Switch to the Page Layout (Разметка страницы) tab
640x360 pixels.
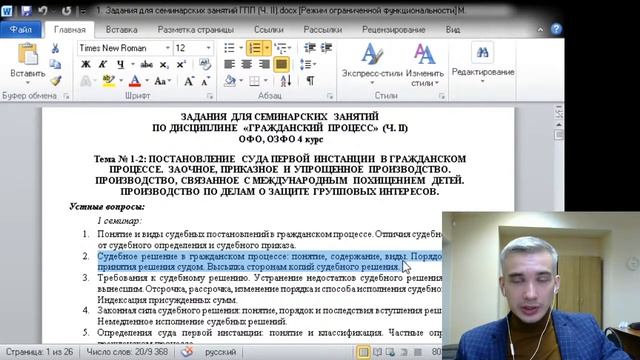tap(196, 30)
